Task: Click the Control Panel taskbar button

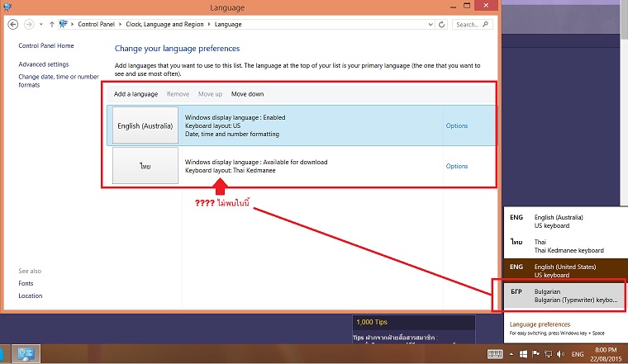Action: 26,354
